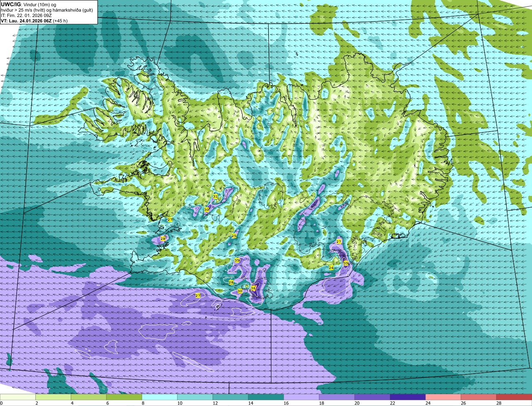Select the 18–20 m/s purple legend swatch
532x406 pixels.
(337, 397)
